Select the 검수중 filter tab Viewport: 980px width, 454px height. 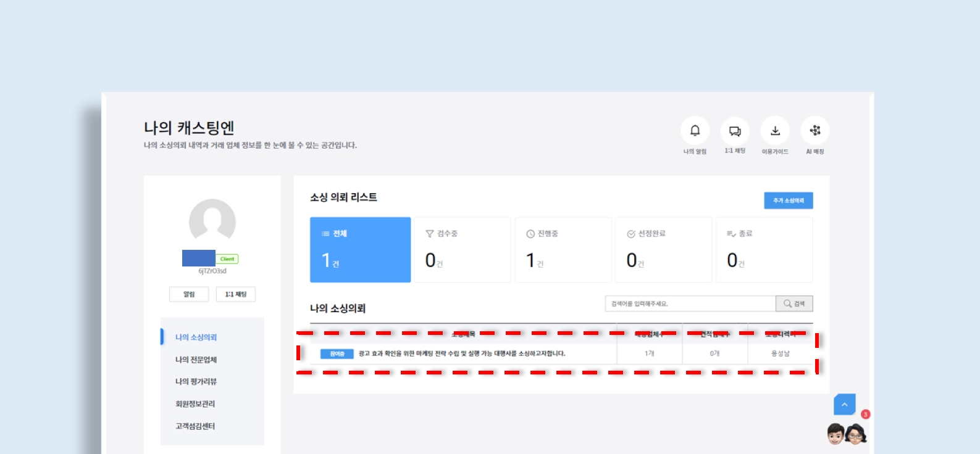462,250
